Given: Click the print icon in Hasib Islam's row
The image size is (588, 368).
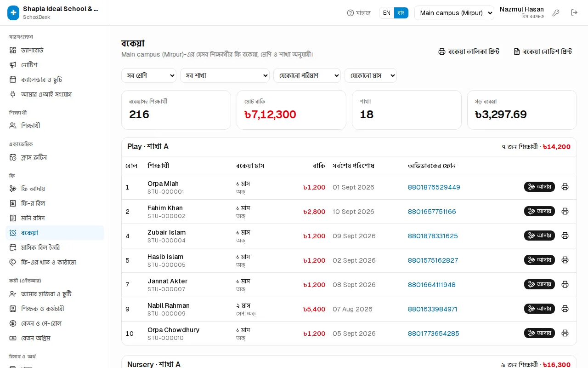Looking at the screenshot, I should point(565,260).
